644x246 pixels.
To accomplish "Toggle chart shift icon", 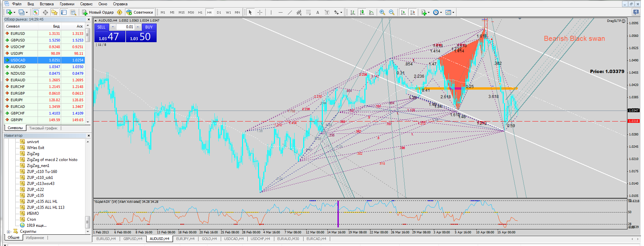I will click(x=413, y=12).
